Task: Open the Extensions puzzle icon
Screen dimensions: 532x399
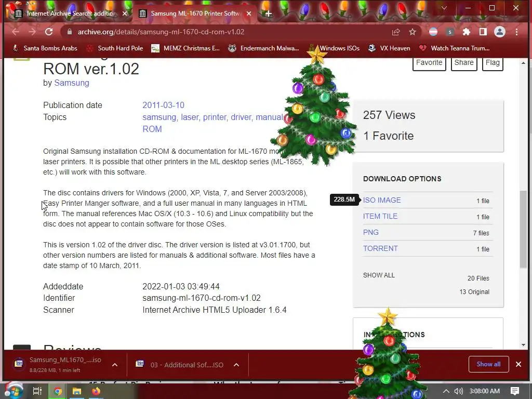Action: (467, 32)
